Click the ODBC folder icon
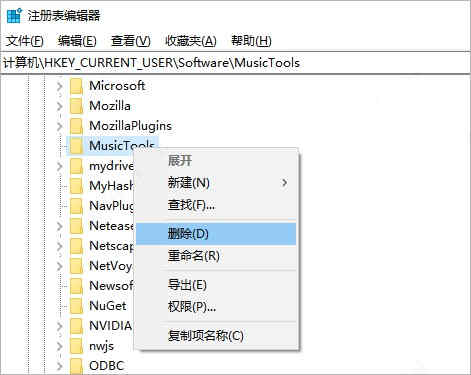 [76, 366]
